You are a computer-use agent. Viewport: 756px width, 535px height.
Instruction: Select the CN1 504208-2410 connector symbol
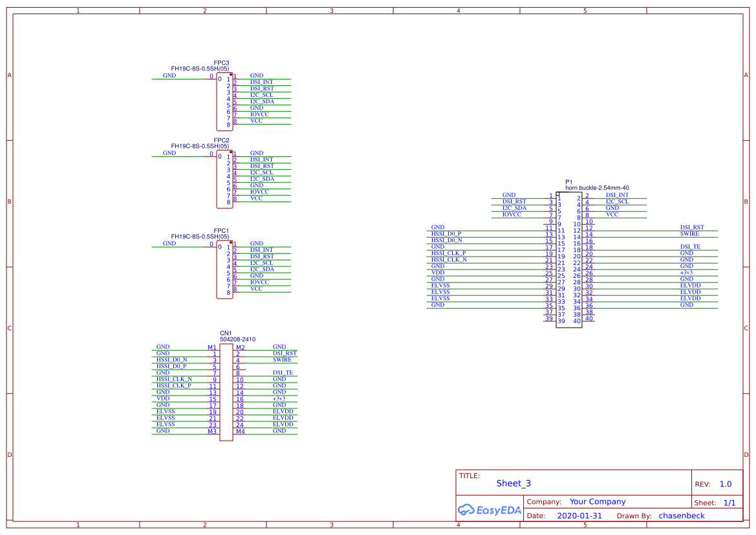pyautogui.click(x=226, y=388)
